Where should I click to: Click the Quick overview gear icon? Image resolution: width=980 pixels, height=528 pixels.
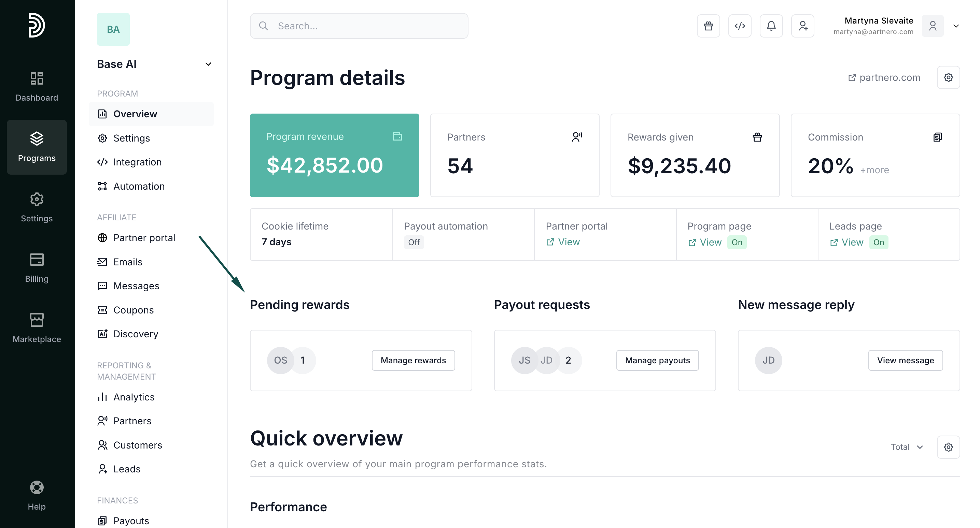click(948, 447)
